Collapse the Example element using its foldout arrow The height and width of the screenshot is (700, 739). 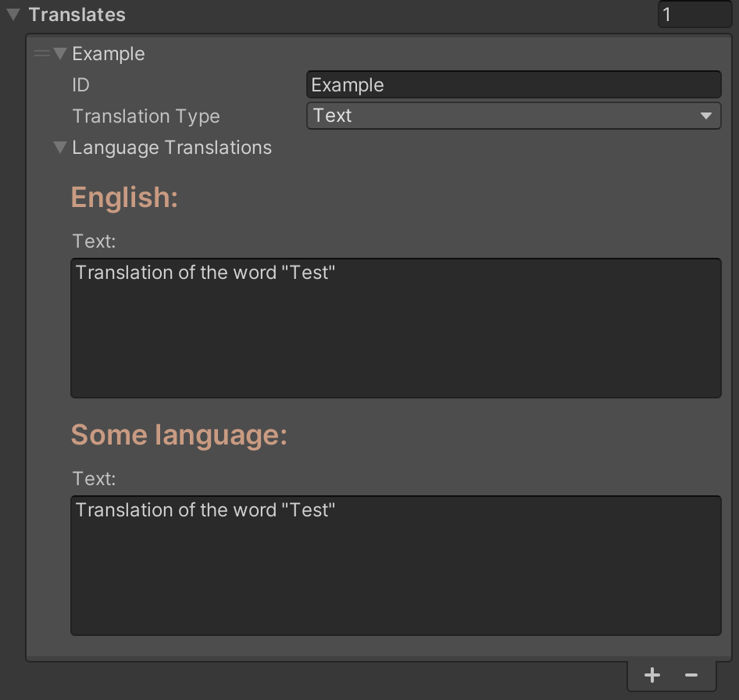coord(60,54)
